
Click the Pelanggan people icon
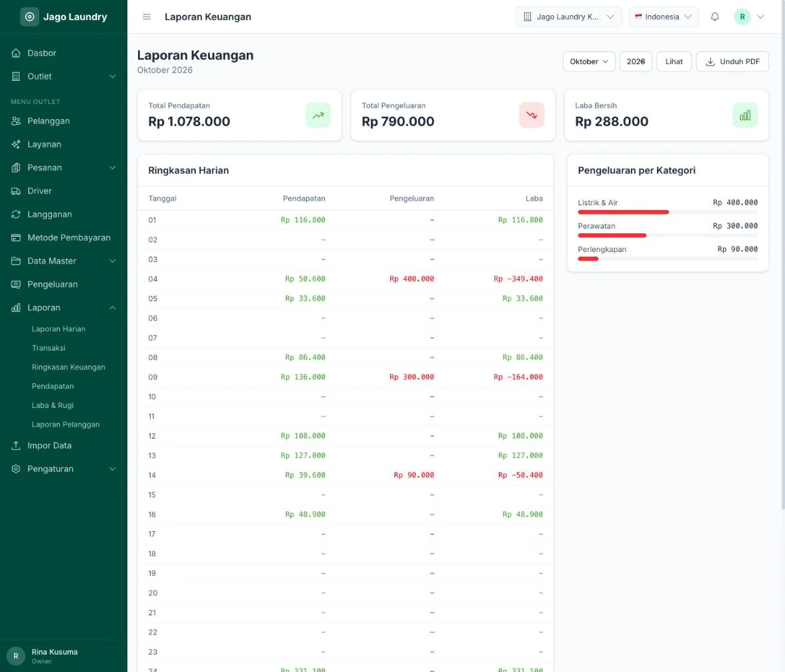click(16, 121)
